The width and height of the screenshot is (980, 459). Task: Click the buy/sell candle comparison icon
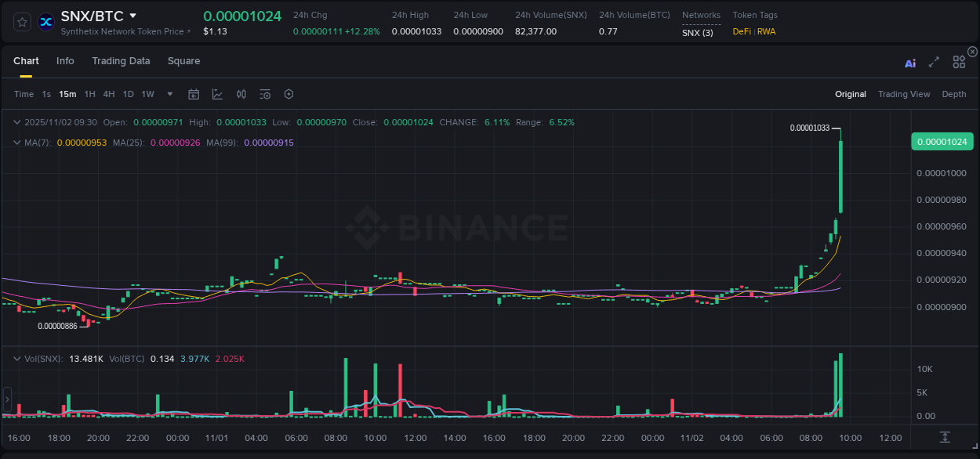(x=241, y=94)
